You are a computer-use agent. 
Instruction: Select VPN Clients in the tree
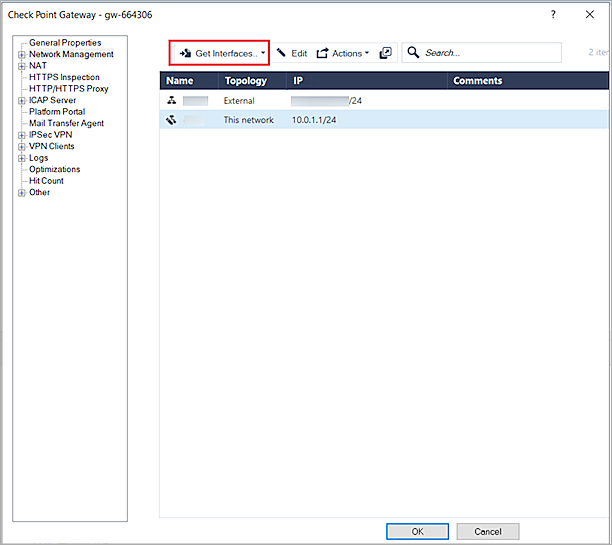point(52,146)
